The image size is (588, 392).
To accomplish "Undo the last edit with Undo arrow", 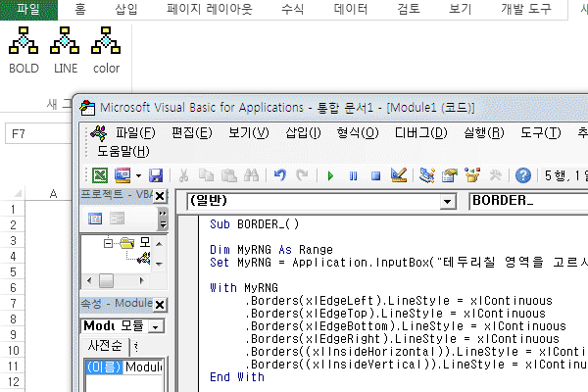I will pos(279,175).
